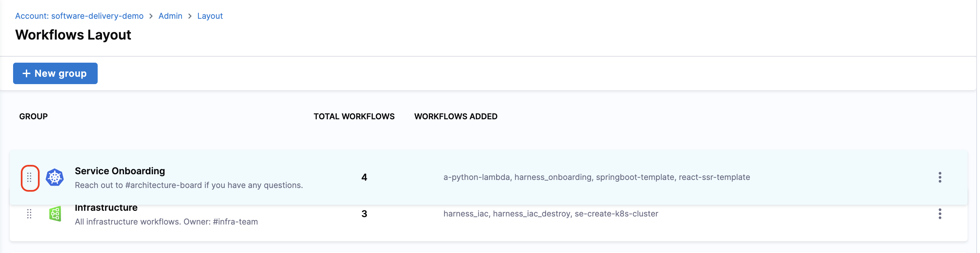
Task: Select the Service Onboarding group title
Action: click(120, 171)
